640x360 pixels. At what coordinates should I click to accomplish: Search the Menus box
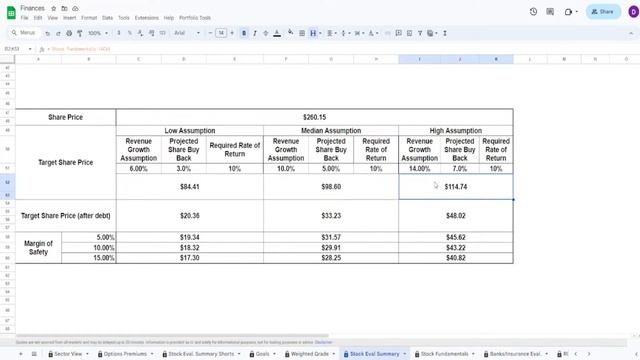point(24,33)
